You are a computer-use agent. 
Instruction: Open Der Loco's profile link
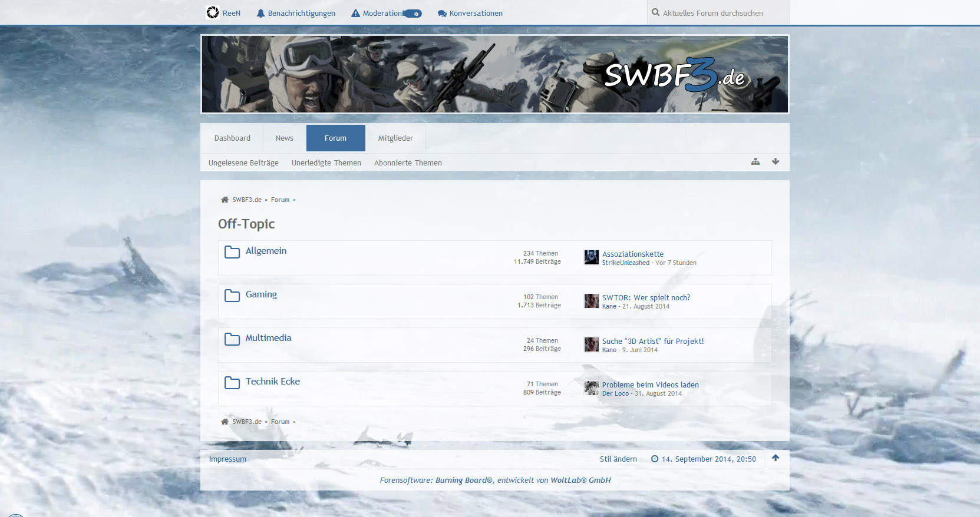click(616, 394)
